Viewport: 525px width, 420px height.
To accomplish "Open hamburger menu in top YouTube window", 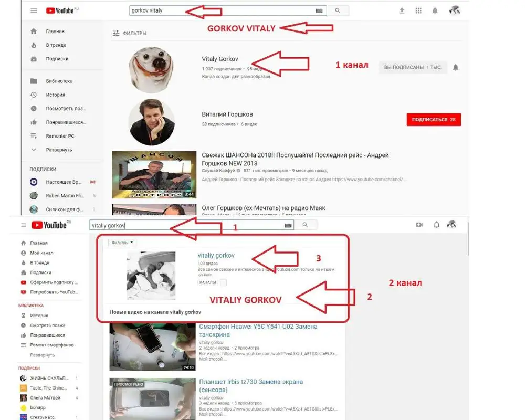I will click(34, 10).
